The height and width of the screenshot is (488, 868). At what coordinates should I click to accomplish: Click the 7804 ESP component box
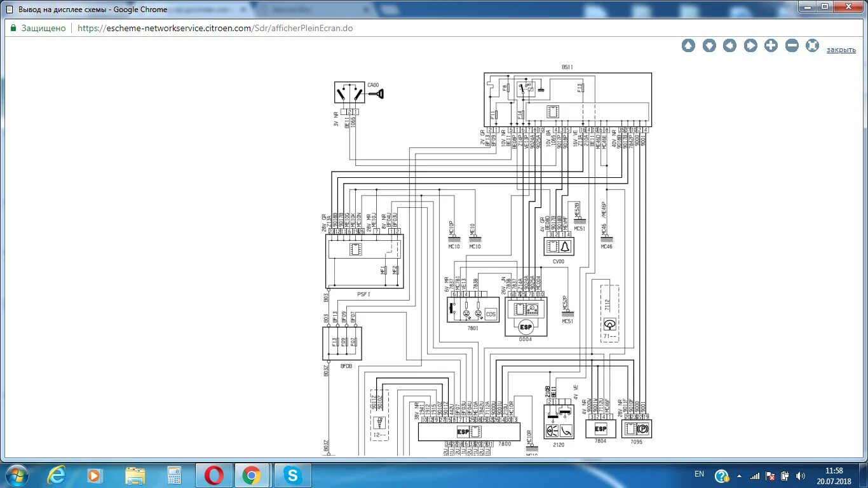pos(600,429)
